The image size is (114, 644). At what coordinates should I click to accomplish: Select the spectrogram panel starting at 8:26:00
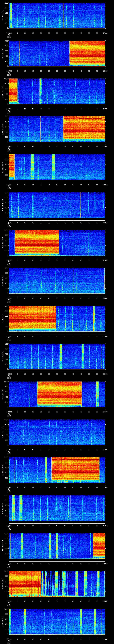click(x=57, y=394)
